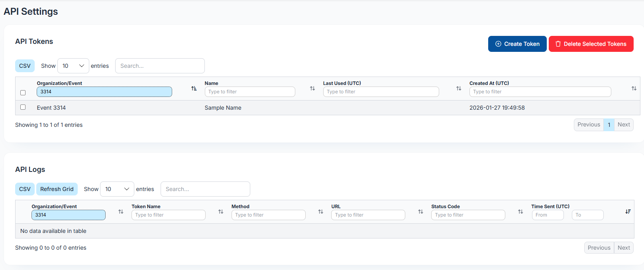The width and height of the screenshot is (644, 270).
Task: Sort API Tokens by Name column
Action: (x=312, y=89)
